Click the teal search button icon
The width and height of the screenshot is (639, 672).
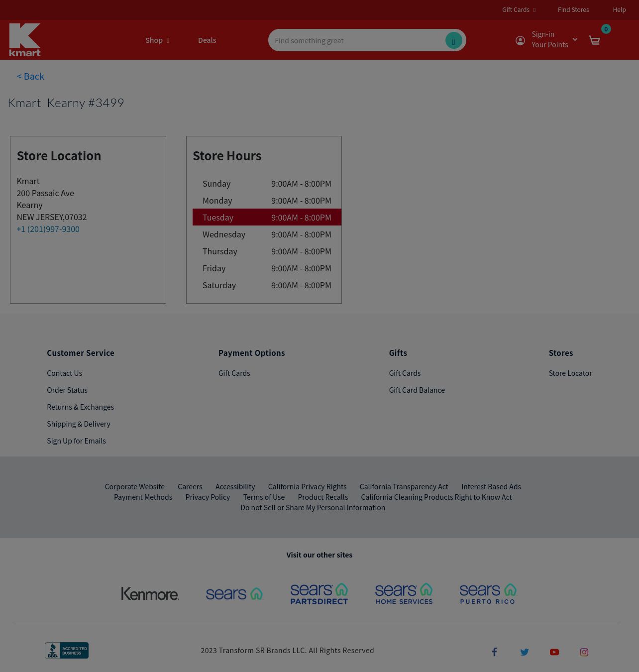pos(453,40)
